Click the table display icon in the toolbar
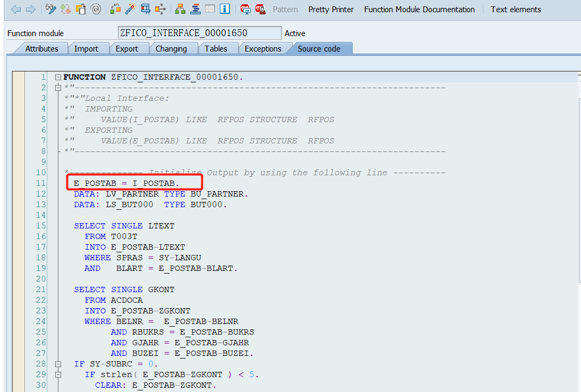 tap(209, 9)
